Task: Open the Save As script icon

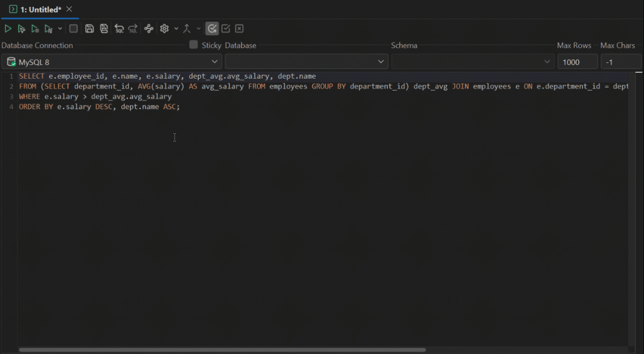Action: pyautogui.click(x=104, y=28)
